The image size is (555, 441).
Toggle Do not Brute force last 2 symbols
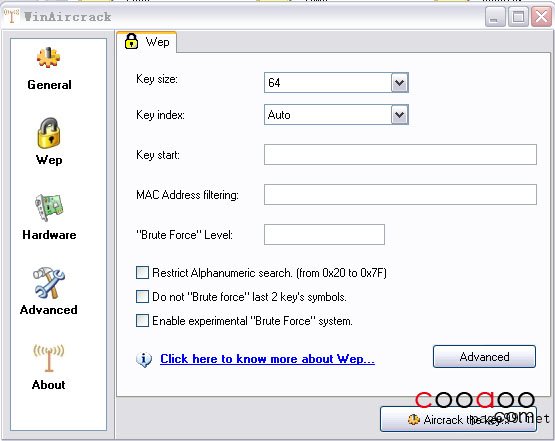click(142, 297)
